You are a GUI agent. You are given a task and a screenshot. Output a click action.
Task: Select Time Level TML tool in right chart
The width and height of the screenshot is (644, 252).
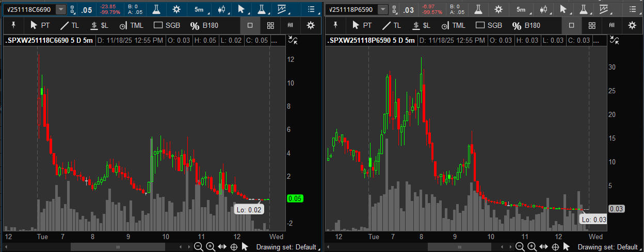(x=454, y=25)
